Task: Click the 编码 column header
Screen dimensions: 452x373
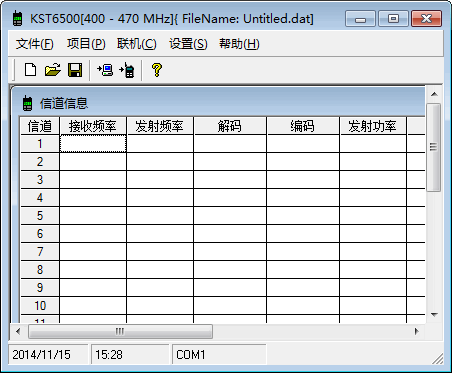Action: point(303,126)
